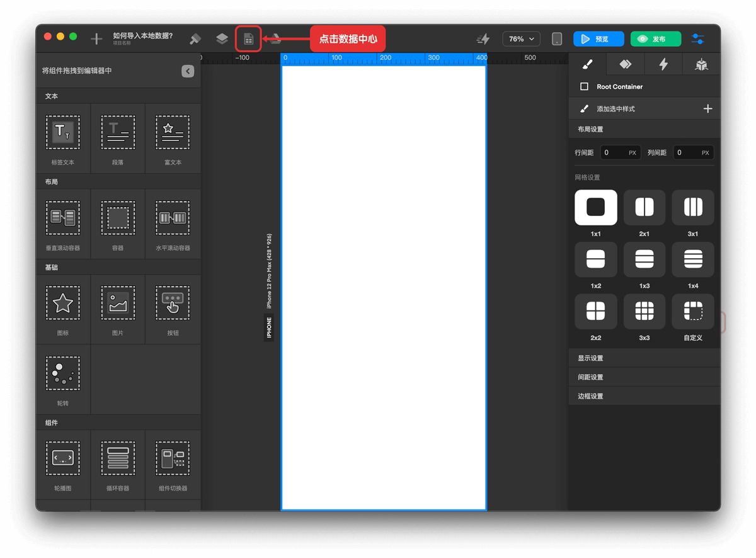Switch to the code diamond tab
This screenshot has height=558, width=756.
pyautogui.click(x=625, y=64)
